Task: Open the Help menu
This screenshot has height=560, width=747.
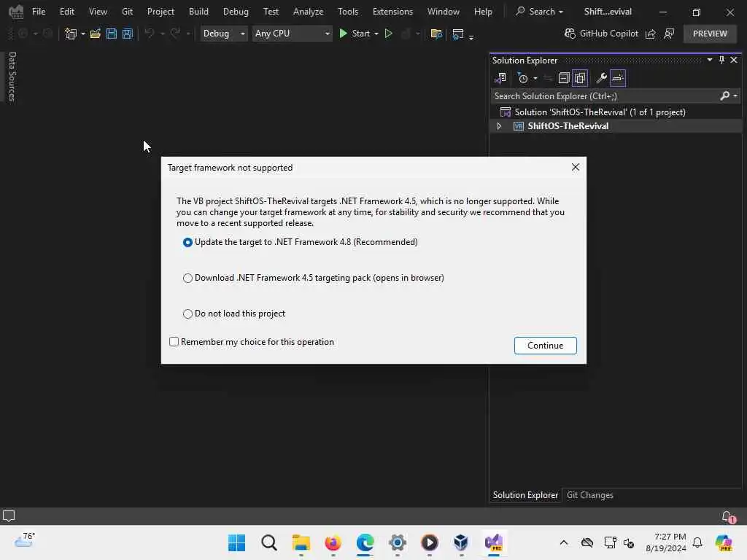Action: click(483, 12)
